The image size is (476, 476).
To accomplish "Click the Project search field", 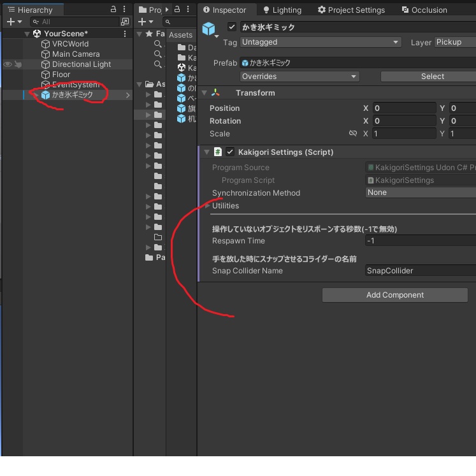I will pyautogui.click(x=180, y=22).
